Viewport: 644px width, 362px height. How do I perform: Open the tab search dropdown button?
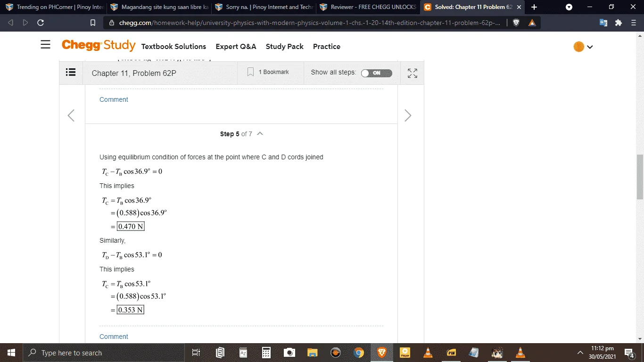click(x=569, y=7)
